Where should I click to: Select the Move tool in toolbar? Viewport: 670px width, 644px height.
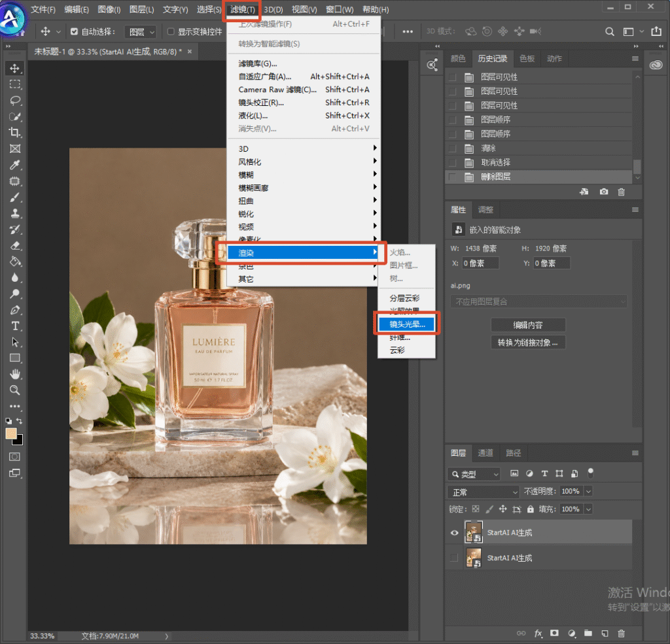(x=15, y=69)
